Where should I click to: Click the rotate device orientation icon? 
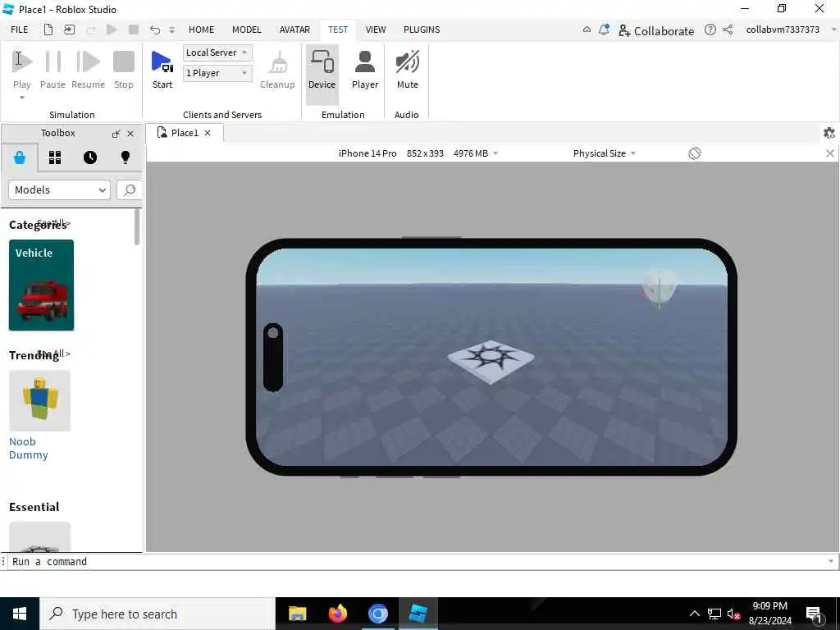(694, 153)
